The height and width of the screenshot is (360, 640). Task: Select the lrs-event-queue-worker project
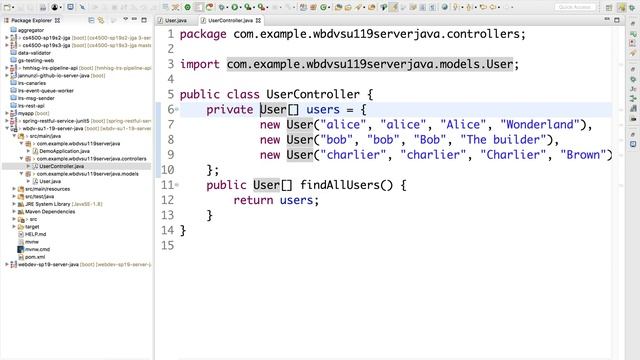coord(46,91)
